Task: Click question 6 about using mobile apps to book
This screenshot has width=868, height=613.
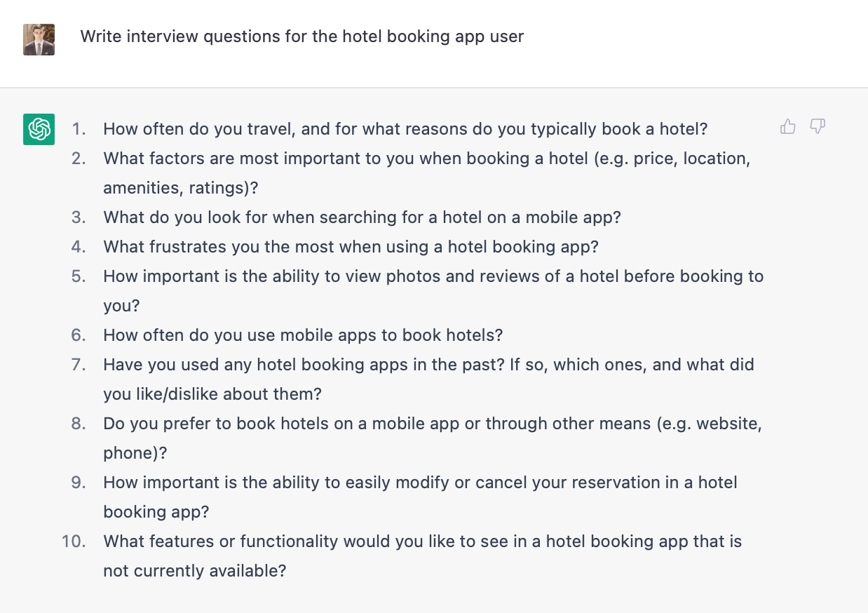Action: click(303, 335)
